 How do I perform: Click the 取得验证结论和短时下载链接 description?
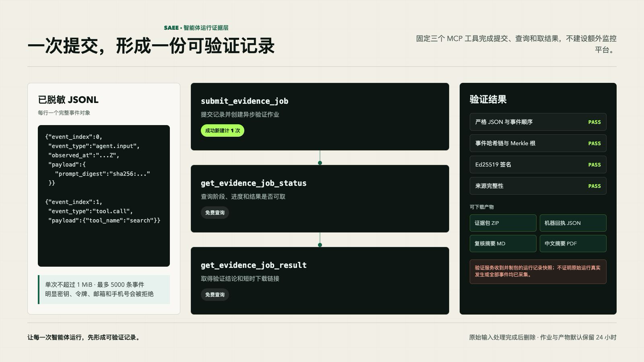[x=240, y=279]
